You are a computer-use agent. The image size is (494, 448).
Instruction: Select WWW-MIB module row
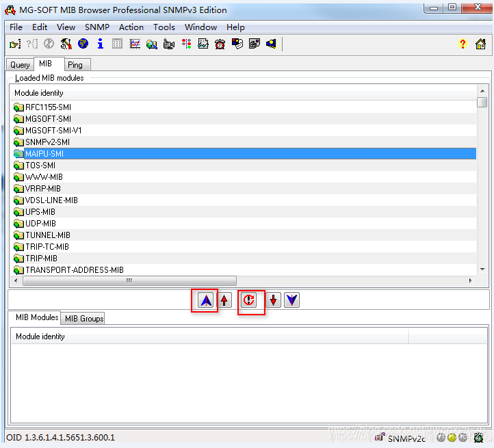coord(244,177)
